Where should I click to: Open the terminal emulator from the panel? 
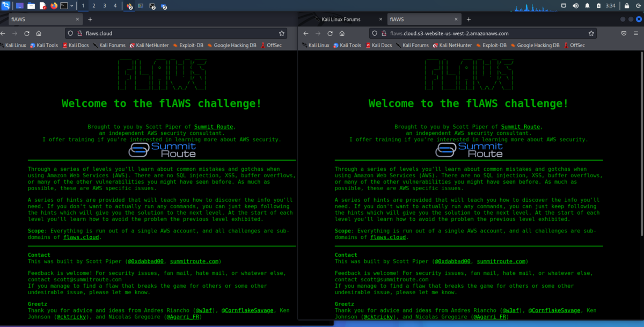tap(64, 6)
